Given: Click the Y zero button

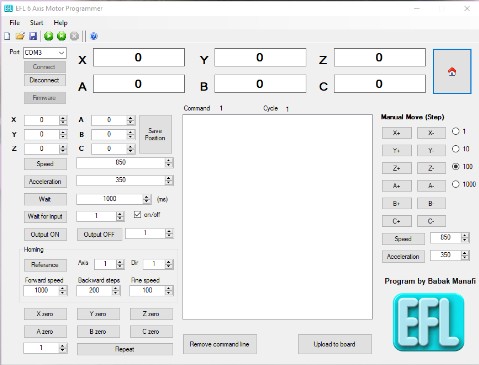Looking at the screenshot, I should pyautogui.click(x=98, y=314).
